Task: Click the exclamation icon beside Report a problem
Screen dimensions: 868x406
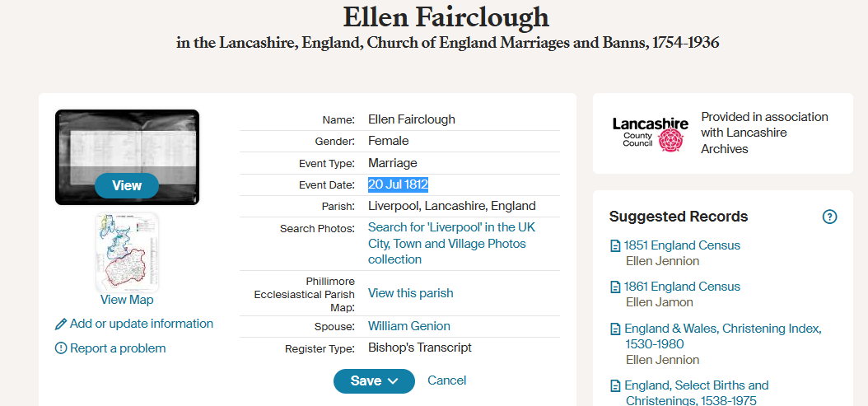Action: coord(61,348)
